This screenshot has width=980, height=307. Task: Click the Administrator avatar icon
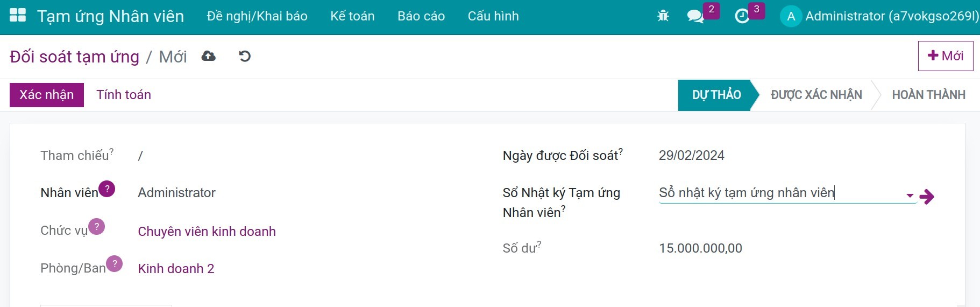coord(791,16)
